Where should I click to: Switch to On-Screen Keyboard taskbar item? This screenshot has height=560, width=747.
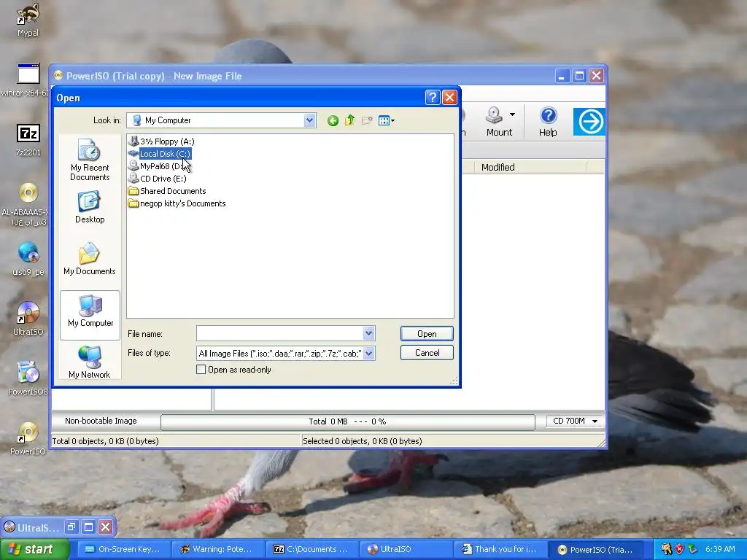(123, 549)
